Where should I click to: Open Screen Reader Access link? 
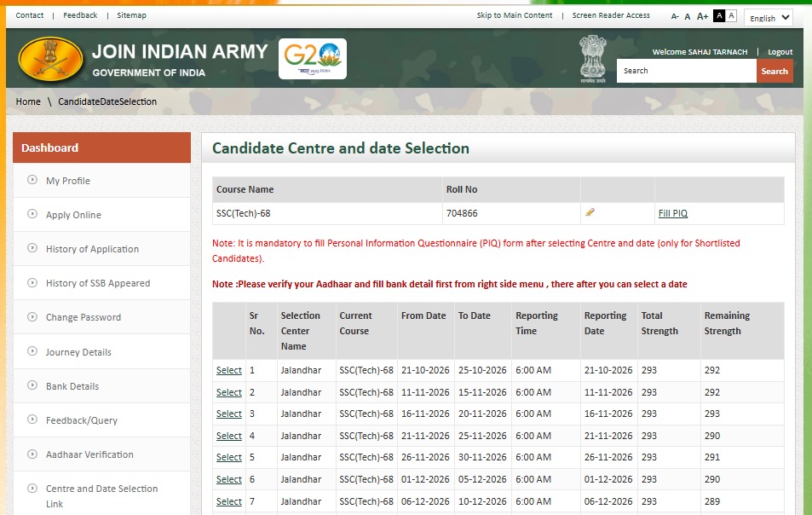[x=611, y=15]
